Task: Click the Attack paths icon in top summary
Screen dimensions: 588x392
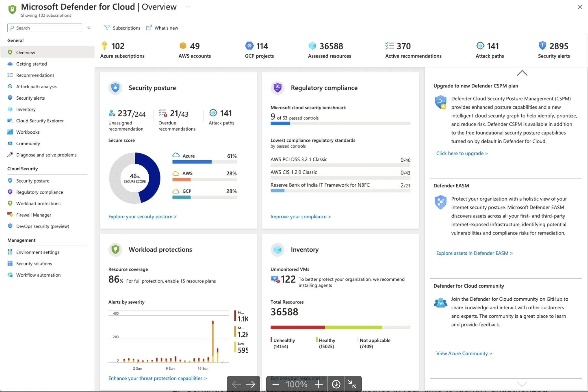Action: click(480, 46)
